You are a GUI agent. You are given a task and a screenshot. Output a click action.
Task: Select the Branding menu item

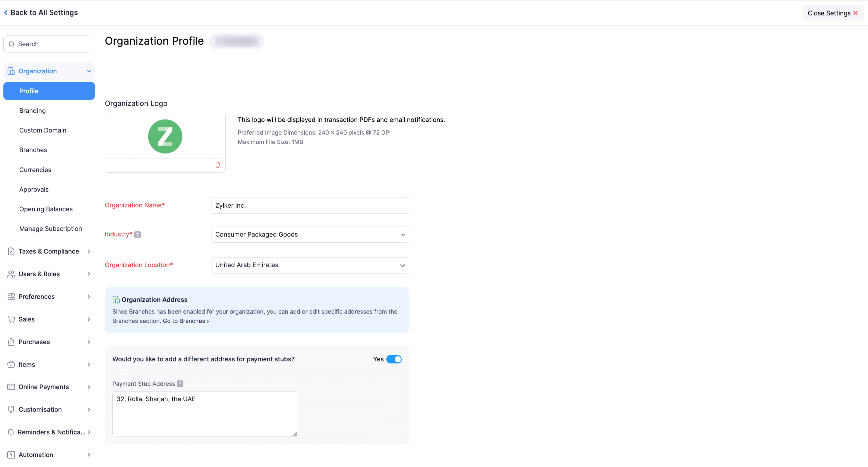(32, 110)
